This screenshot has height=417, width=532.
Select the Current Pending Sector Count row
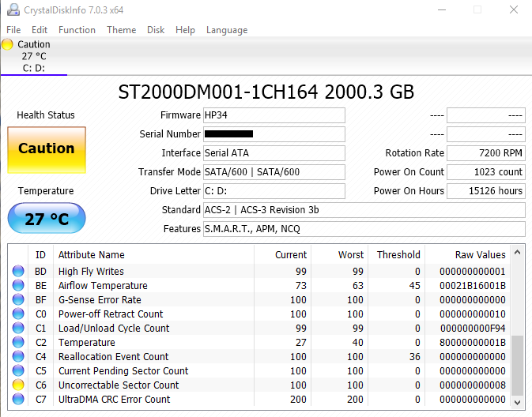(x=259, y=371)
